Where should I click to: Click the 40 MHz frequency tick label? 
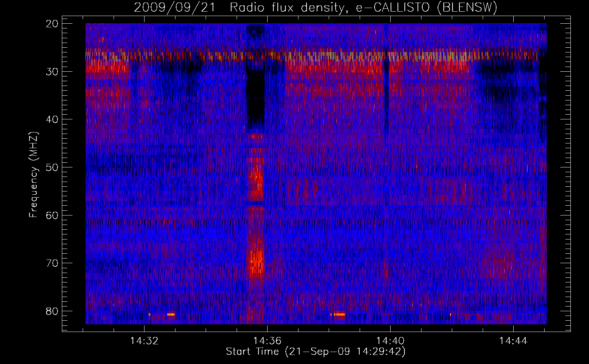pos(52,119)
